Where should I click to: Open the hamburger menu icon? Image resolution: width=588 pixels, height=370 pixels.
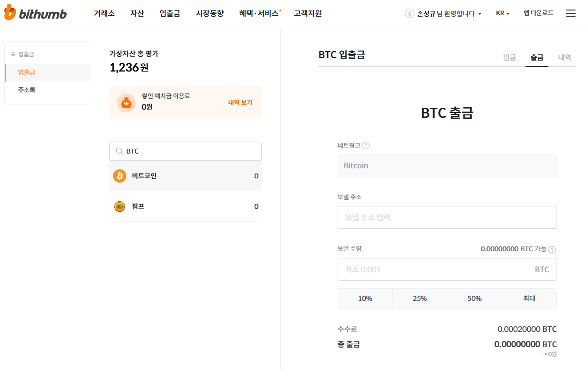570,13
